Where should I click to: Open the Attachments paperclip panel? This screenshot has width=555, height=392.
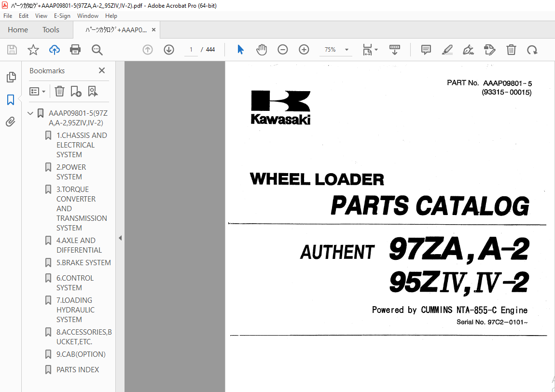coord(11,122)
